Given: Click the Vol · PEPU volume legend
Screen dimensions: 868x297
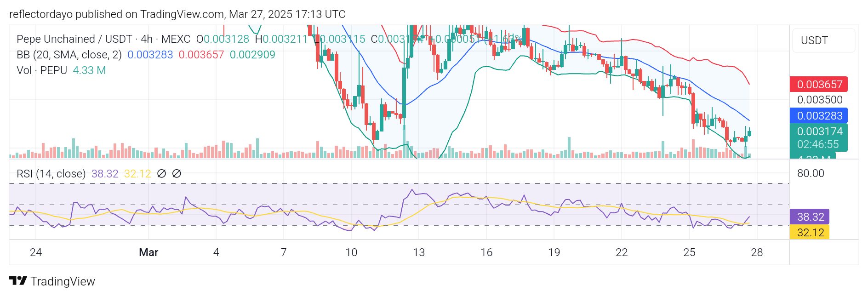Looking at the screenshot, I should pyautogui.click(x=42, y=70).
